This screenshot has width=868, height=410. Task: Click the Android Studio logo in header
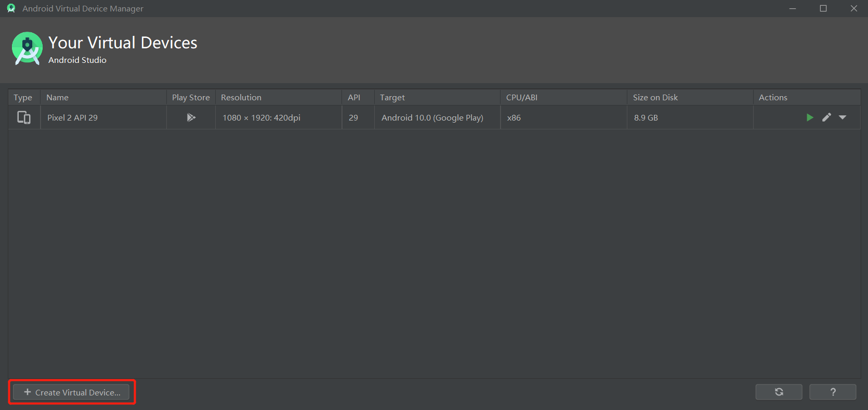click(27, 48)
